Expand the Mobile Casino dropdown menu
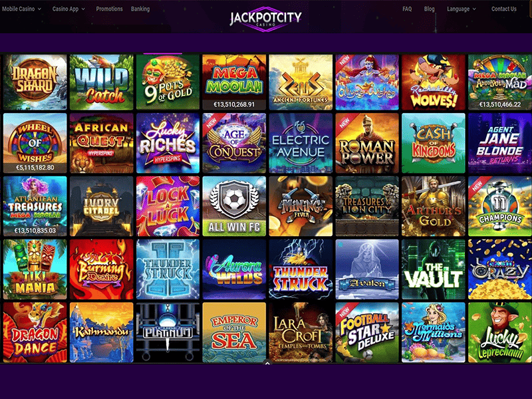The height and width of the screenshot is (399, 532). (x=21, y=9)
